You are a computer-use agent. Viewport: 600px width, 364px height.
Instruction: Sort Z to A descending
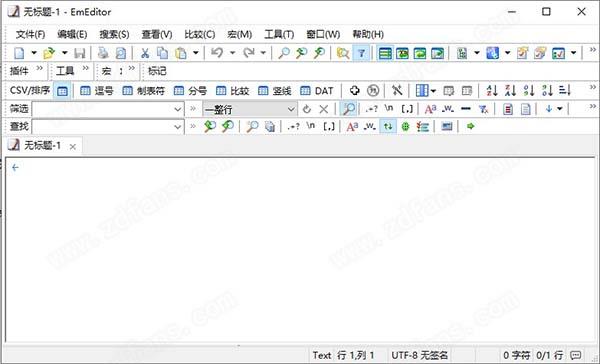pos(510,91)
